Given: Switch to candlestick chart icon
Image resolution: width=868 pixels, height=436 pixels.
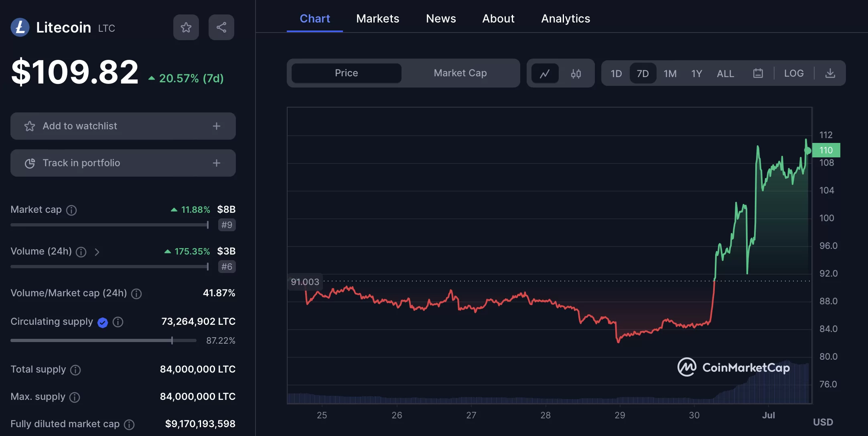Looking at the screenshot, I should pyautogui.click(x=576, y=73).
